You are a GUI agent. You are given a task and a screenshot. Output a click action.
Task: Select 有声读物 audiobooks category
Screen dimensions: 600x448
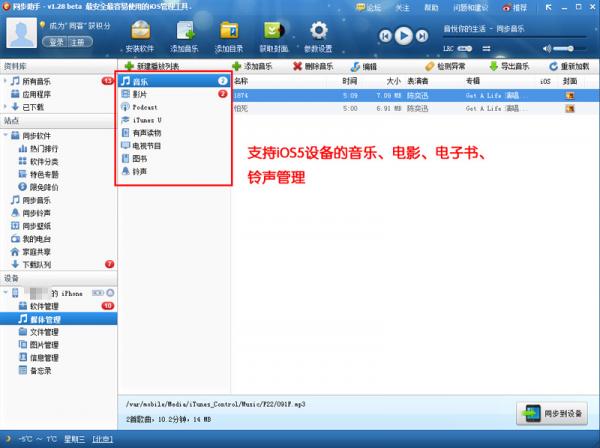point(174,133)
